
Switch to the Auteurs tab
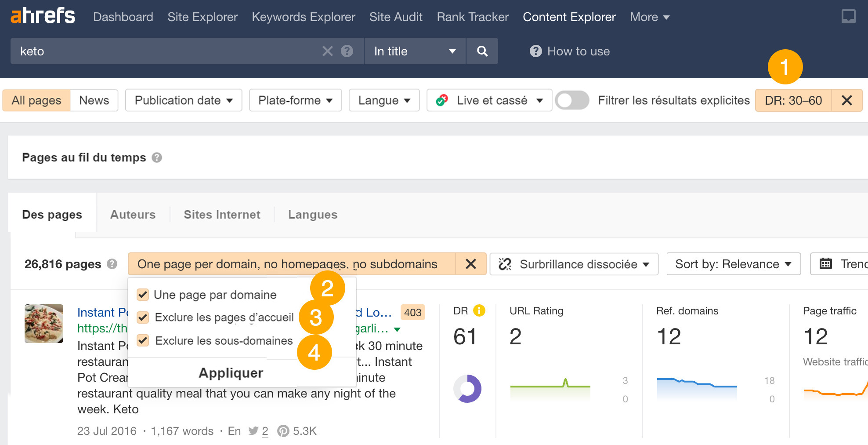point(133,215)
